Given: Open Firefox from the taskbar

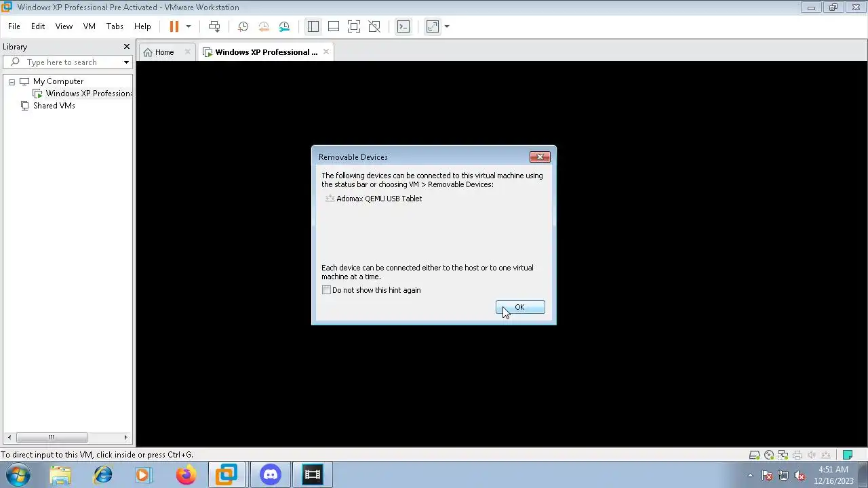Looking at the screenshot, I should pos(185,475).
